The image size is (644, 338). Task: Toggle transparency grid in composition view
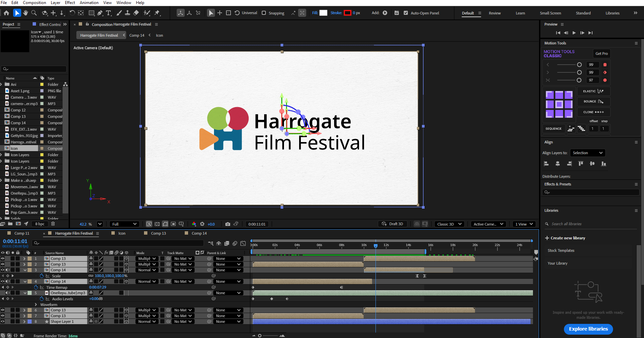(157, 224)
